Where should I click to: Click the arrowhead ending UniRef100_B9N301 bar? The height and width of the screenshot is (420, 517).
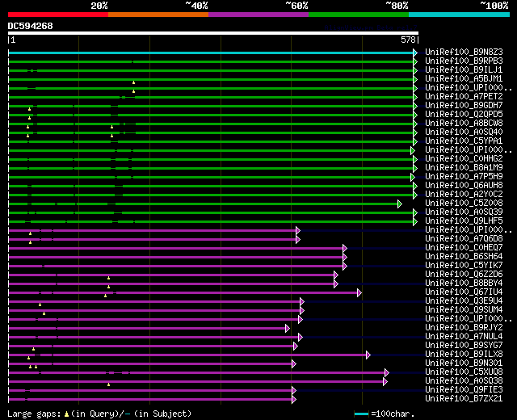pyautogui.click(x=294, y=364)
